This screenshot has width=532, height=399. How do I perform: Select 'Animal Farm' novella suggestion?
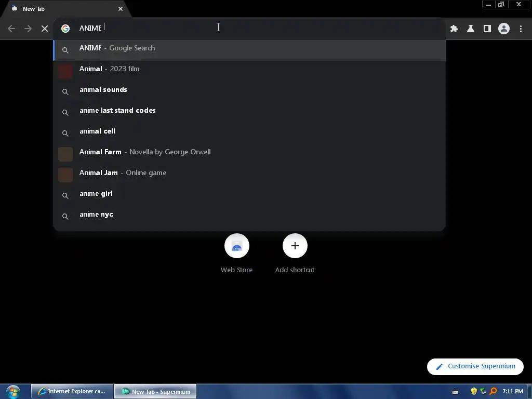pos(249,154)
